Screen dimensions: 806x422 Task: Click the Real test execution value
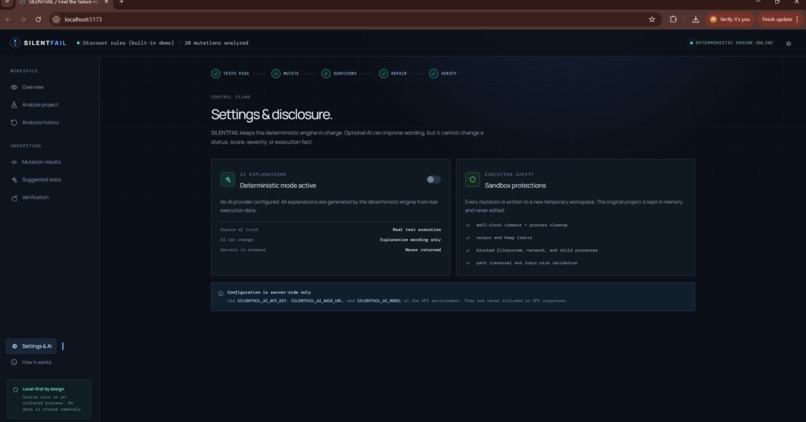point(417,230)
